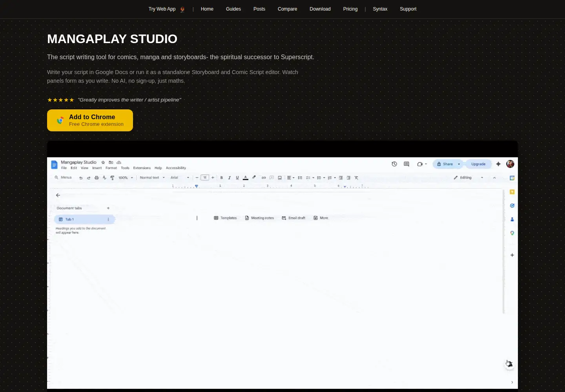Go to the Guides page
This screenshot has width=565, height=392.
pos(233,9)
